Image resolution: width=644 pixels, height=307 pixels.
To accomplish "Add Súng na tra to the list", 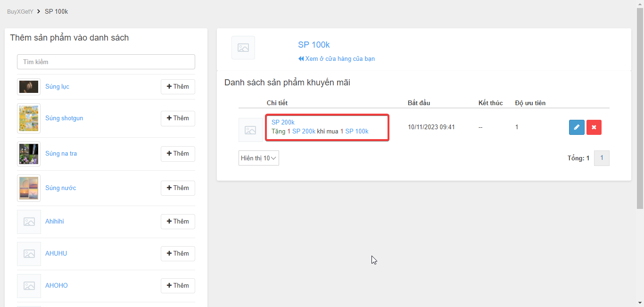I will pos(178,154).
